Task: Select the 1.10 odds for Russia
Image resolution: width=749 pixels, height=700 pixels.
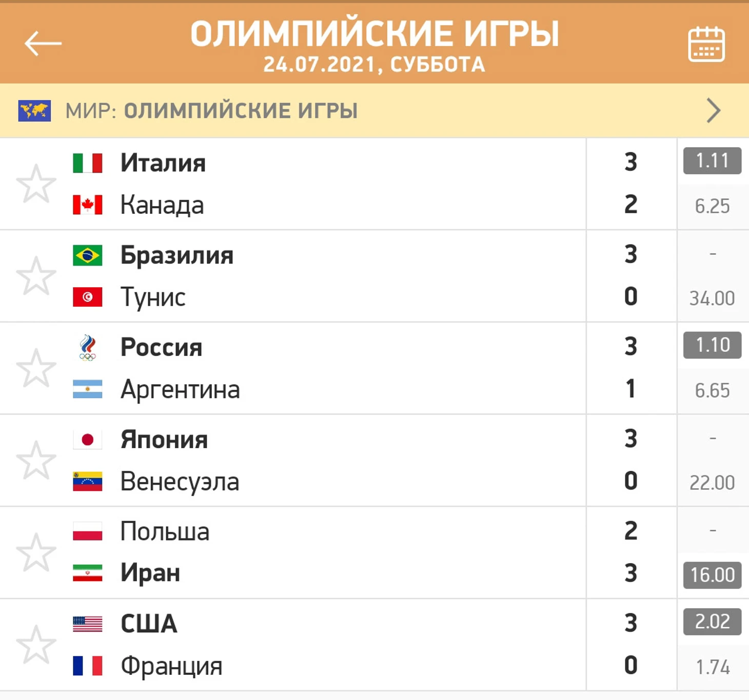Action: 712,345
